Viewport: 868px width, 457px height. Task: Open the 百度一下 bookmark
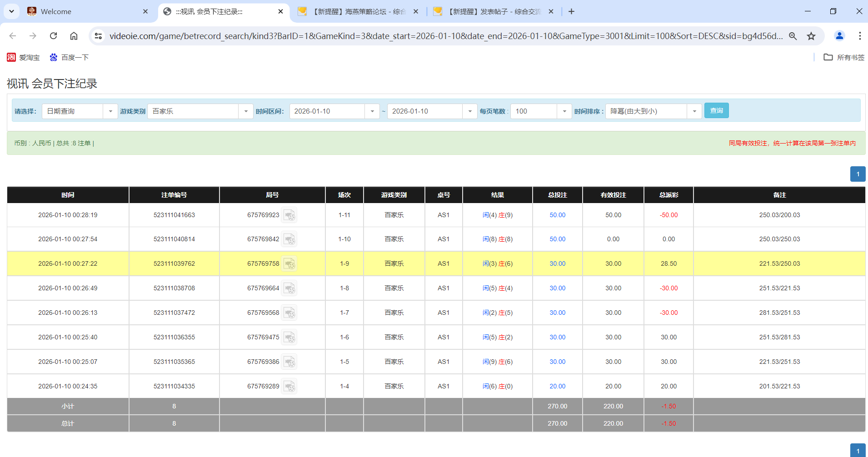pos(69,57)
